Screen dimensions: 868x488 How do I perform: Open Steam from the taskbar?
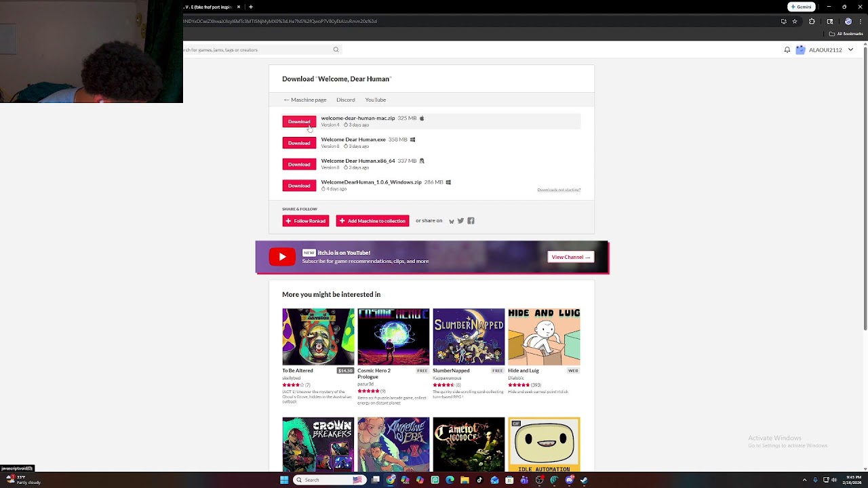[x=584, y=480]
